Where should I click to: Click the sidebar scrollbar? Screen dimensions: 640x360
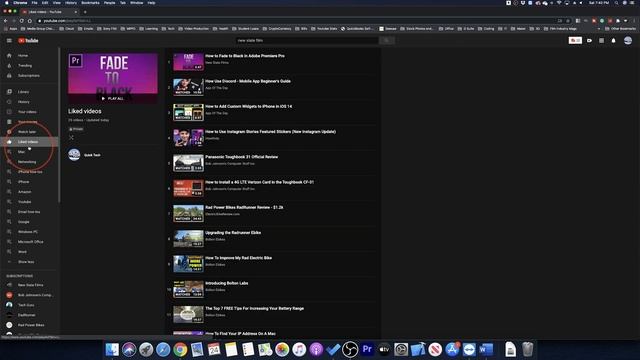point(59,125)
